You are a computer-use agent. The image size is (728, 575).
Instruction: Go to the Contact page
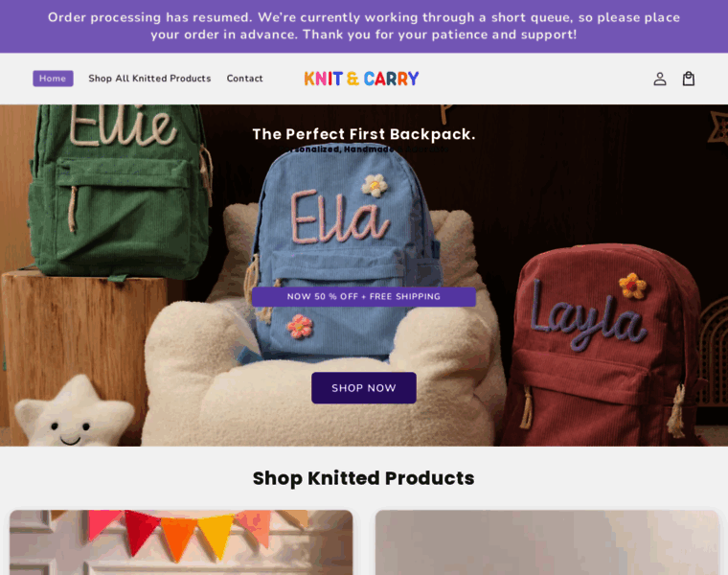click(x=244, y=79)
